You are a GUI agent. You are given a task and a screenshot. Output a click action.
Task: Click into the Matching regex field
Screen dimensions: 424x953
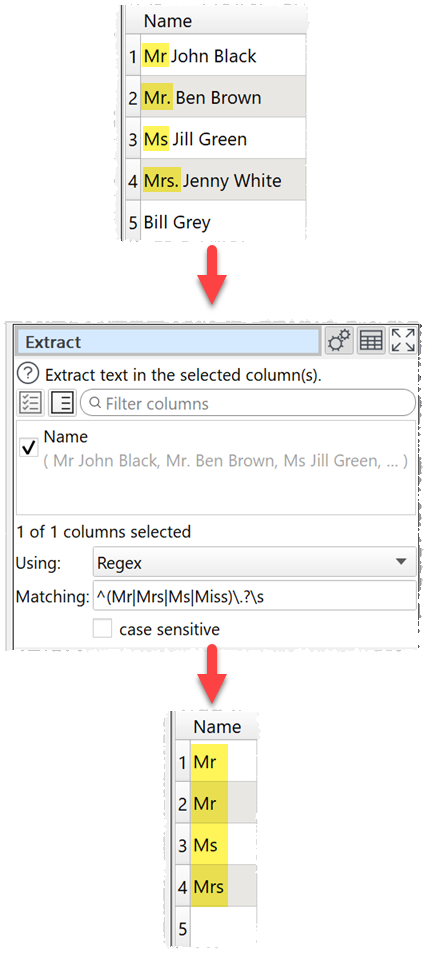click(255, 596)
